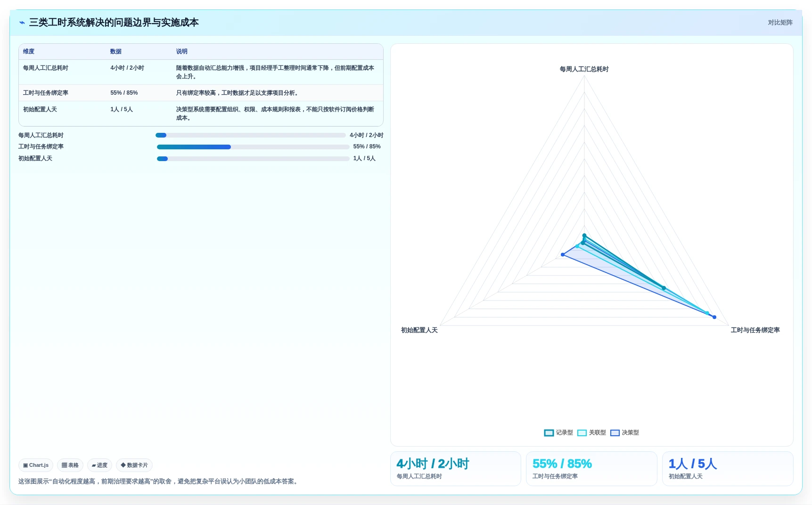Click the Chart.js tag chip
Viewport: 812px width, 505px height.
[36, 465]
